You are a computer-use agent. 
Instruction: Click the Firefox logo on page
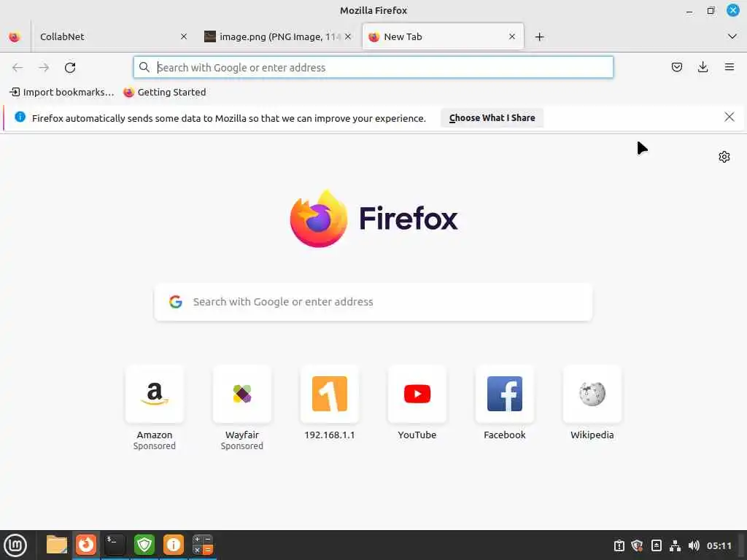[x=319, y=219]
